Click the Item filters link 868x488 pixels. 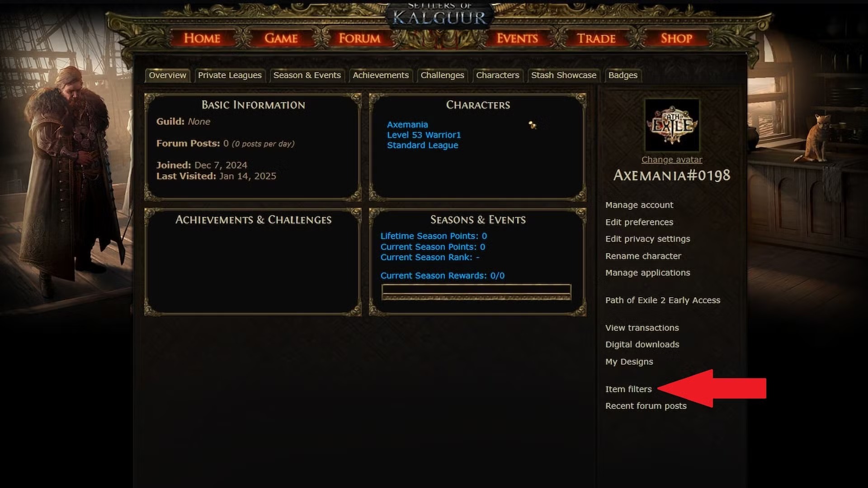(x=629, y=389)
